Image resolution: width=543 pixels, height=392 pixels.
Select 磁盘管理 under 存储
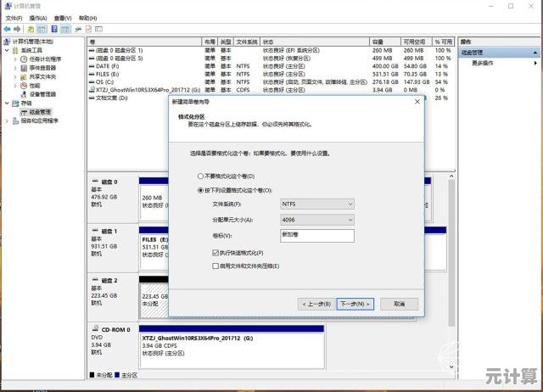40,112
